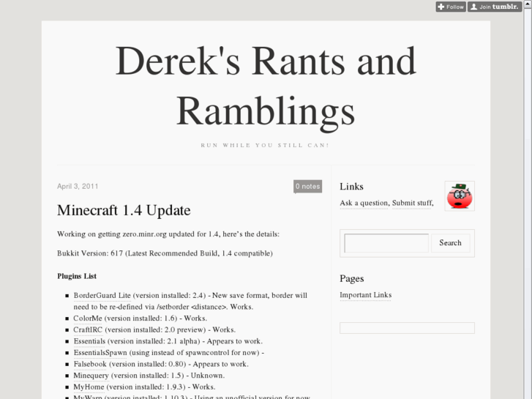Image resolution: width=532 pixels, height=399 pixels.
Task: Click the empty box below Pages section
Action: (407, 328)
